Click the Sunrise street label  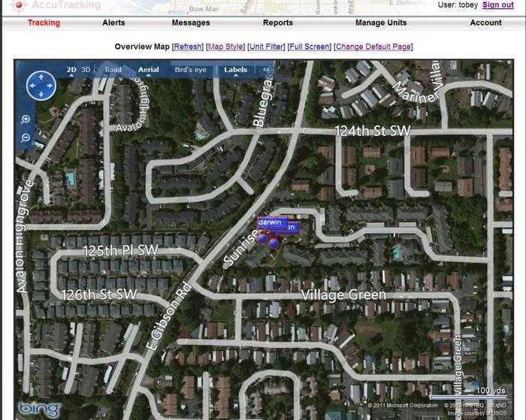coord(241,248)
